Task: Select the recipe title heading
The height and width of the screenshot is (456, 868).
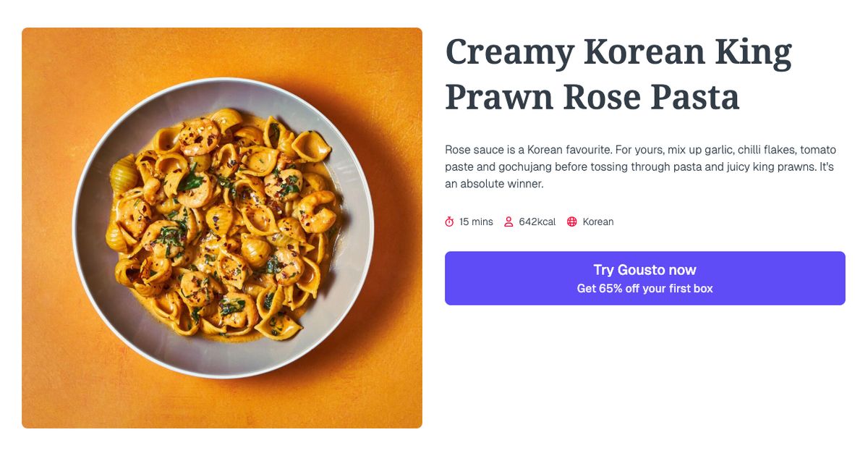Action: pos(618,72)
